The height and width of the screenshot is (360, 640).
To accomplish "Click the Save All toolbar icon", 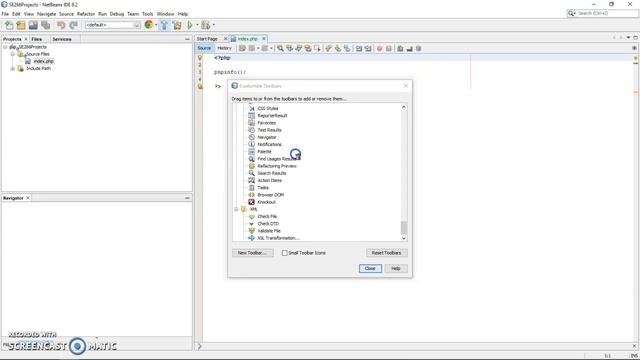I will tap(45, 25).
